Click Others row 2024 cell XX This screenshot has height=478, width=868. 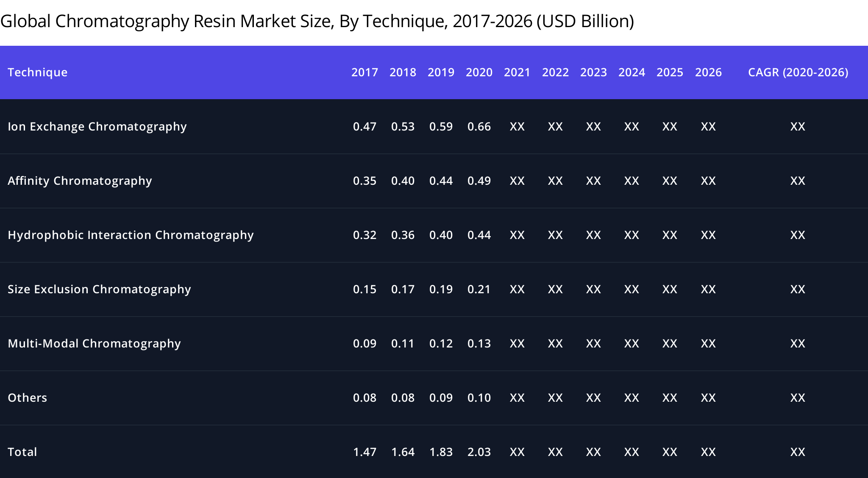click(632, 398)
